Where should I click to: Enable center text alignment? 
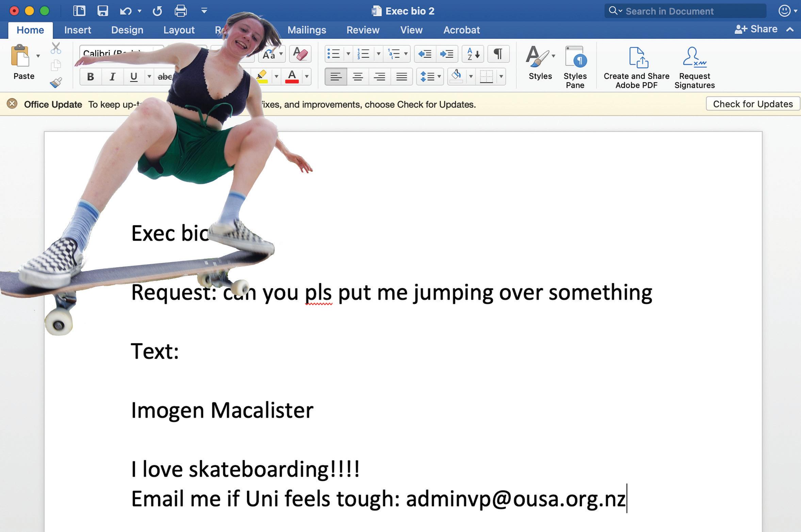click(358, 77)
